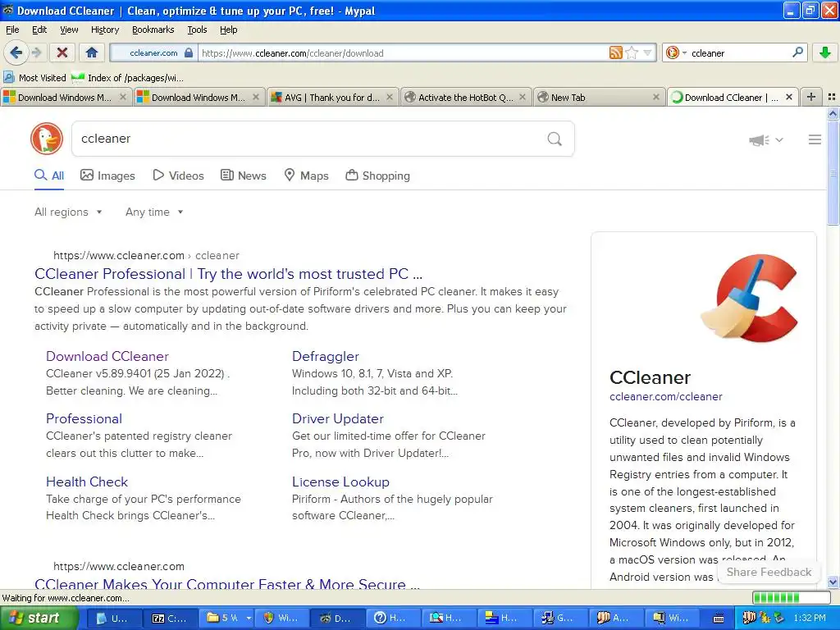Click the keyboard icon in the taskbar
840x630 pixels.
click(x=719, y=619)
